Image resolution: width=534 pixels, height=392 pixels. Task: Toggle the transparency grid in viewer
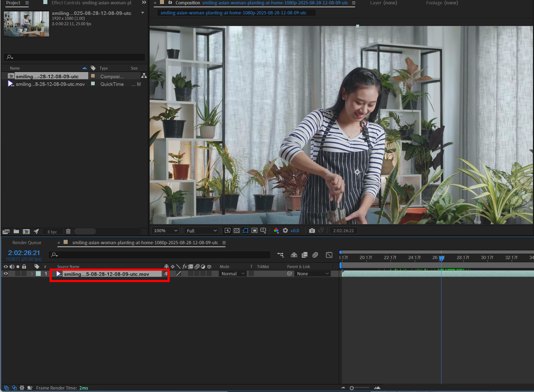coord(237,231)
